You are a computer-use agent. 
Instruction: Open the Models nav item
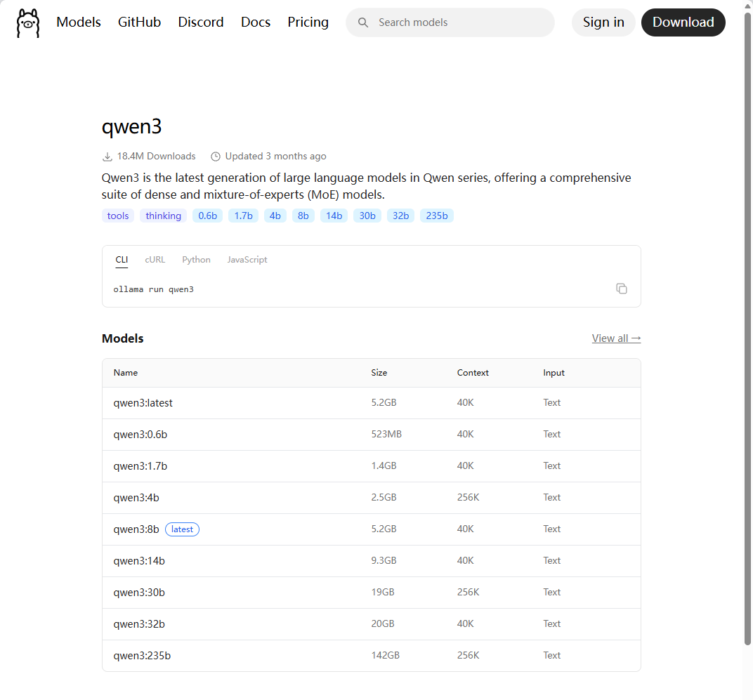[78, 22]
